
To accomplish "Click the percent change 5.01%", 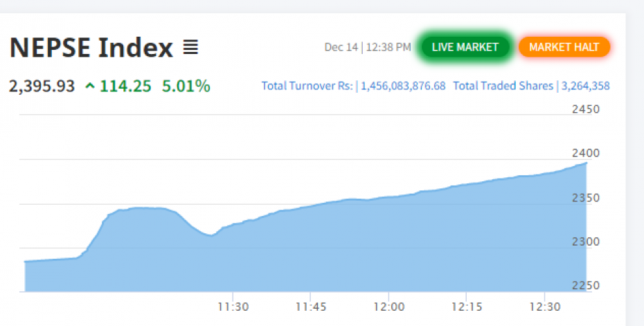I will click(186, 87).
